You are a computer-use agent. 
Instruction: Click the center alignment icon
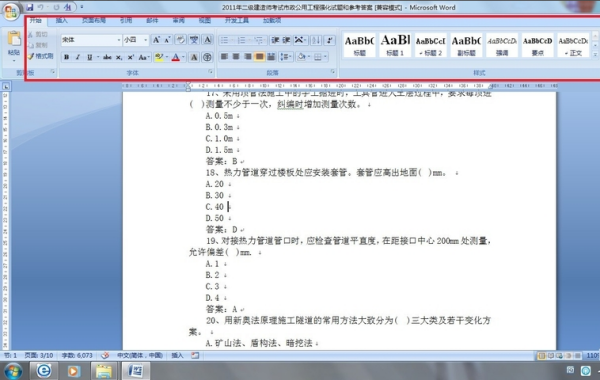pyautogui.click(x=236, y=57)
